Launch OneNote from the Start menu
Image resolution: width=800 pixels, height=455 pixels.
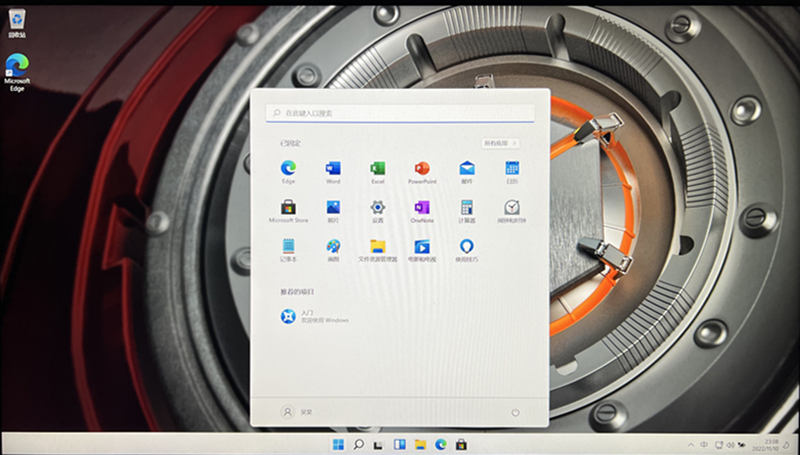[422, 211]
